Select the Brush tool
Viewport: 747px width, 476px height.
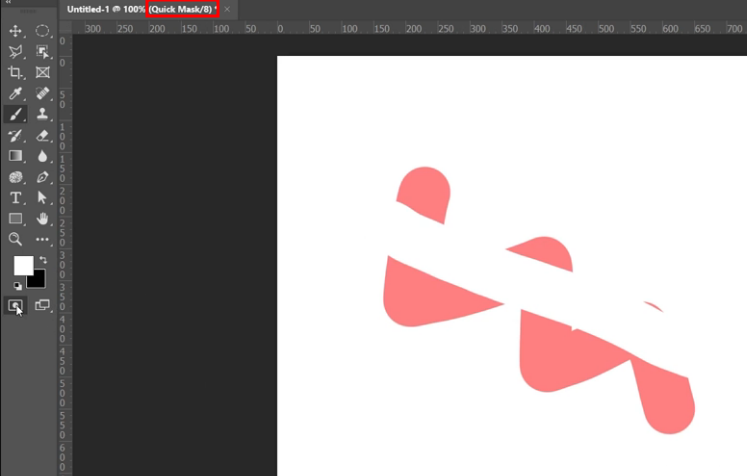tap(15, 114)
